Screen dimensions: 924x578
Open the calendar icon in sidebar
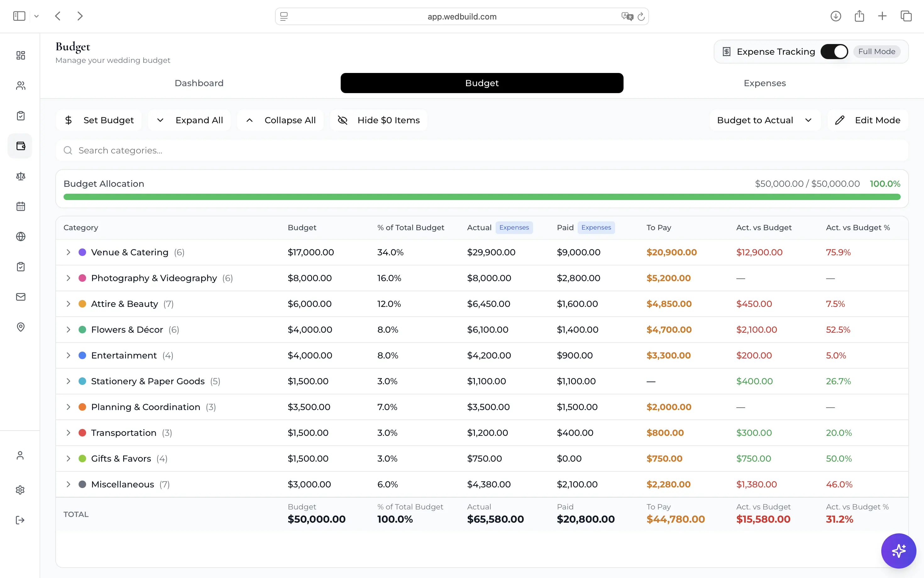click(x=21, y=206)
